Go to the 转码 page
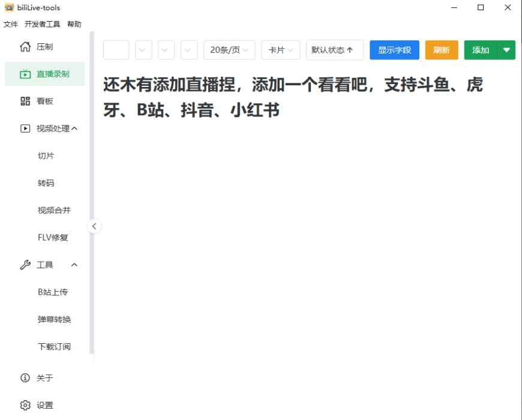522x420 pixels. click(x=46, y=183)
